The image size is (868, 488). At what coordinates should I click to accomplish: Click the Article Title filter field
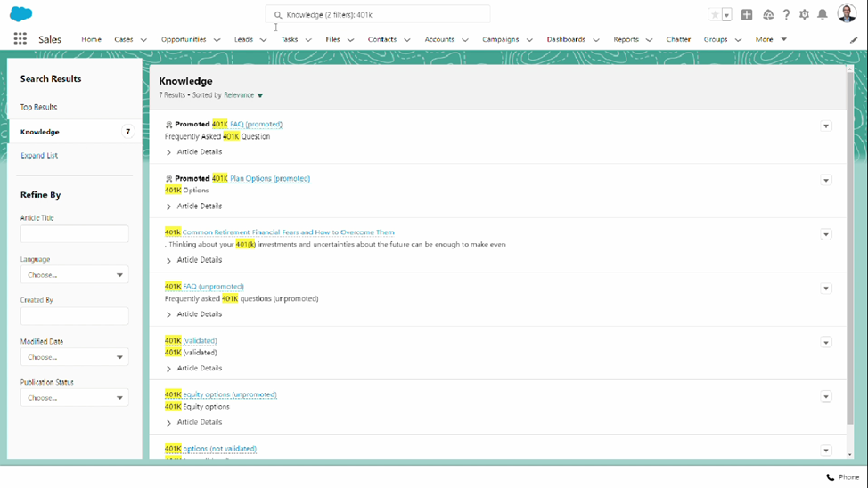(x=75, y=233)
